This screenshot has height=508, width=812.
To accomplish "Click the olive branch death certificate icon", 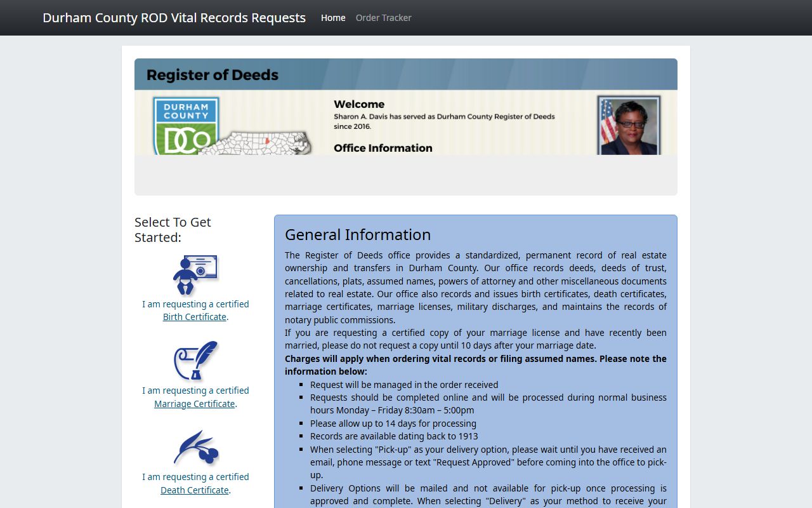I will coord(196,448).
